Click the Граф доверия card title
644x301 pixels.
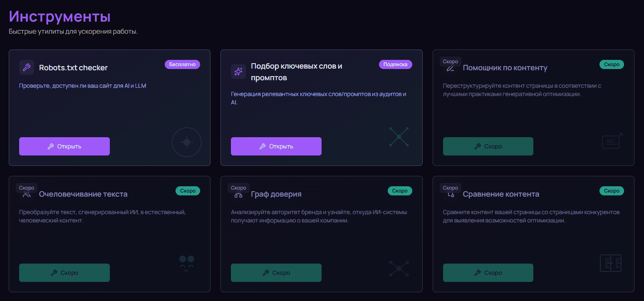coord(276,194)
